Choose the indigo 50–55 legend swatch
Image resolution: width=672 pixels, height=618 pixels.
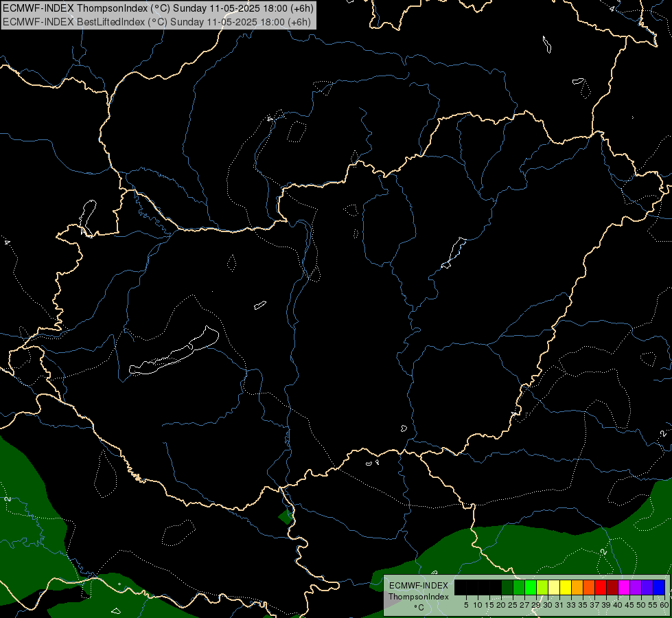pos(647,588)
